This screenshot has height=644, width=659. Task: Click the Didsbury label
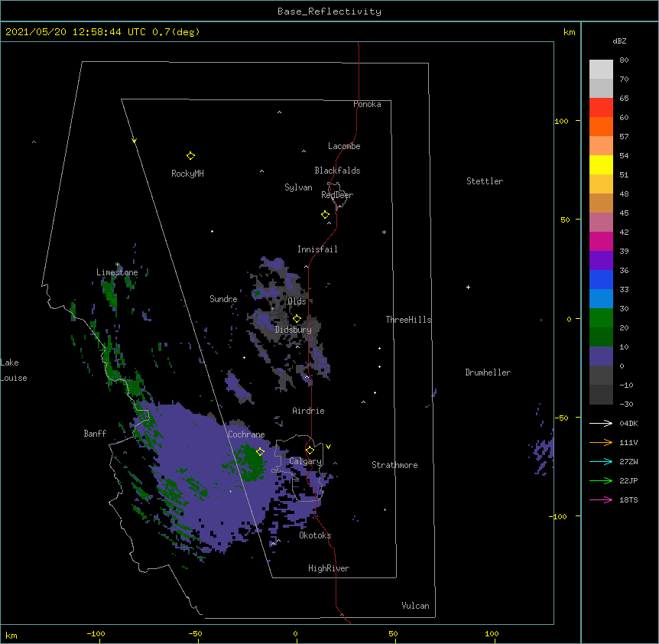click(x=294, y=330)
